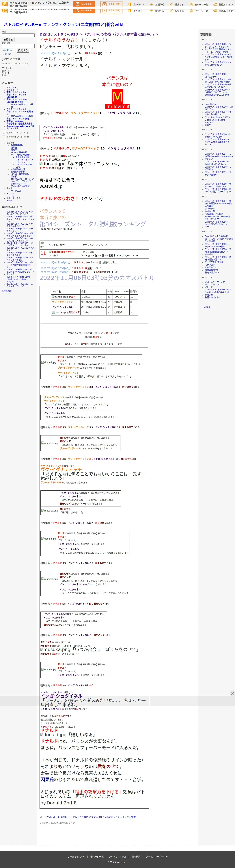This screenshot has width=235, height=868.
Task: Open バトロイ駄弁り板 board link
Action: click(x=19, y=152)
